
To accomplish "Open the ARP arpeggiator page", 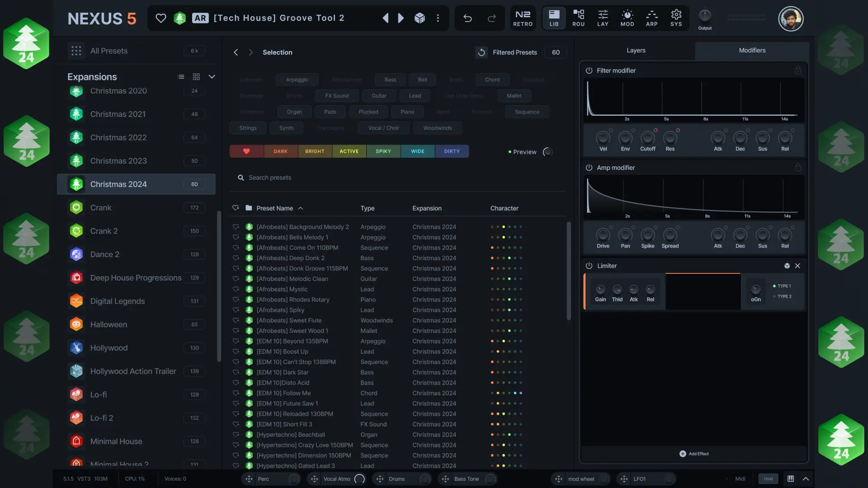I will (x=651, y=18).
